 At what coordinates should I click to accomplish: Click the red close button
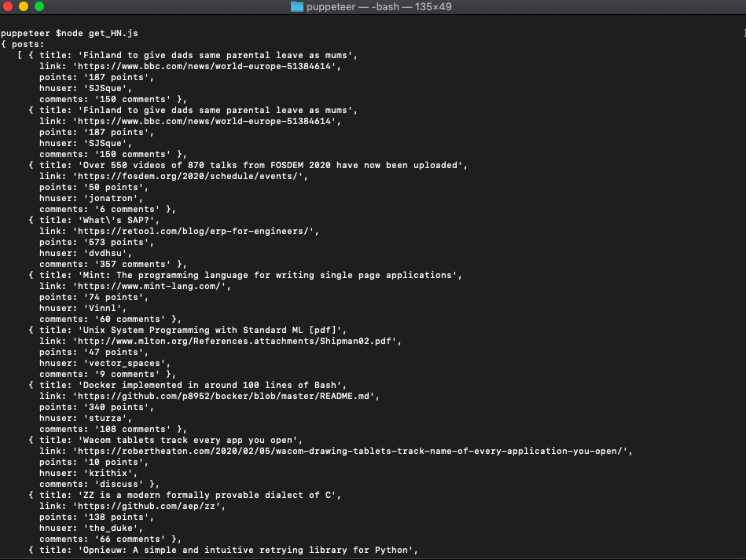pos(9,7)
